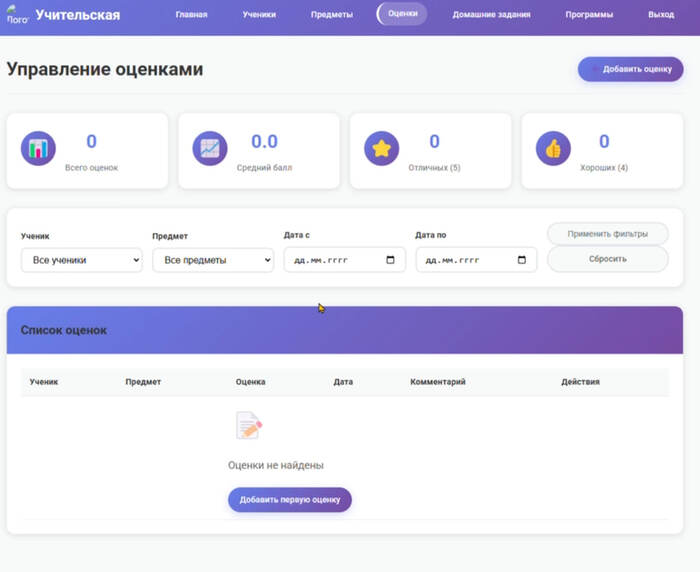Open the Ученики page
This screenshot has height=572, width=700.
click(x=259, y=15)
